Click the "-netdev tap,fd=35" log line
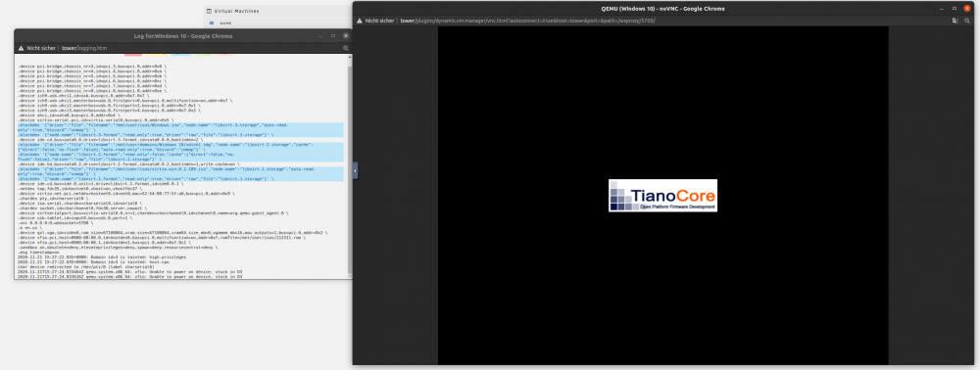The height and width of the screenshot is (370, 980). tap(79, 189)
